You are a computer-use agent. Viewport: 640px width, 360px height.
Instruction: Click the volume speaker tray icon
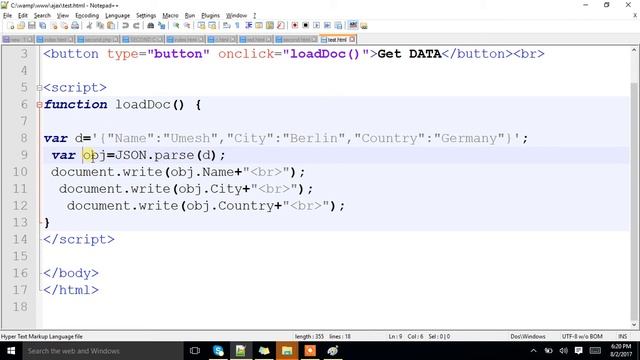564,351
